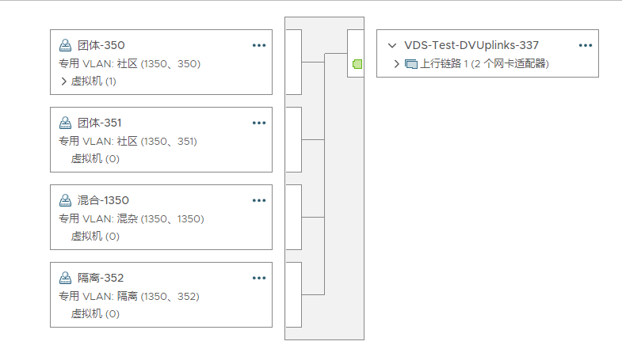Click 上行链路 1 (2 个网卡适配器) entry
This screenshot has height=364, width=622.
[x=484, y=64]
